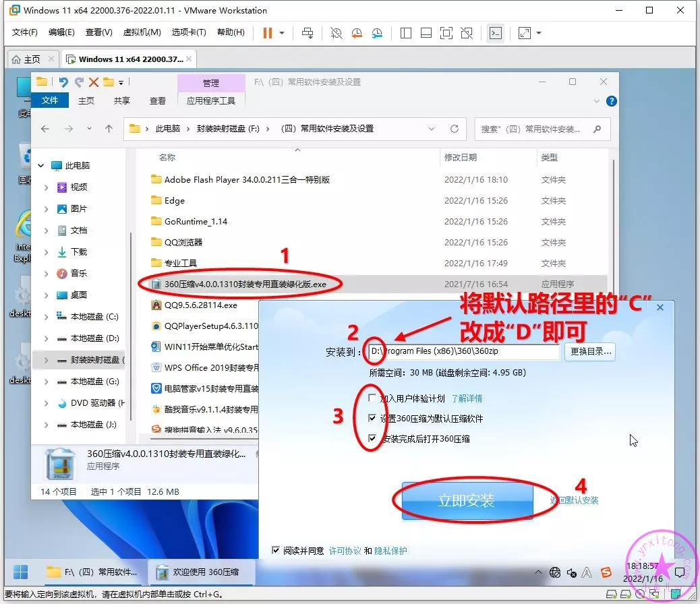Click 更换目录 browse button
The width and height of the screenshot is (700, 604).
[x=590, y=351]
